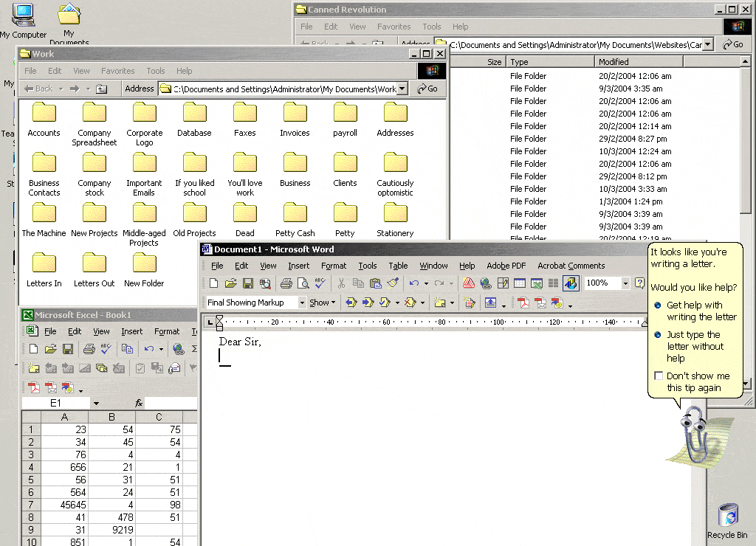Click the Excel insert function fx icon
Image resolution: width=756 pixels, height=546 pixels.
click(138, 404)
